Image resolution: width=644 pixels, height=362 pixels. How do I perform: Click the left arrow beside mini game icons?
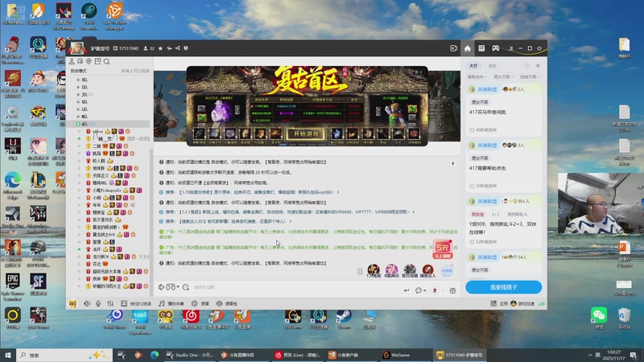tap(360, 271)
